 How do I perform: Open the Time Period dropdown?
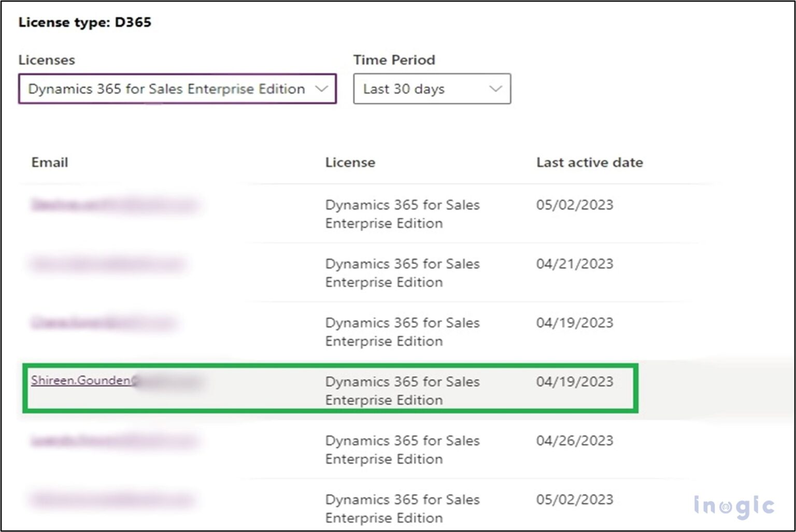click(x=432, y=89)
